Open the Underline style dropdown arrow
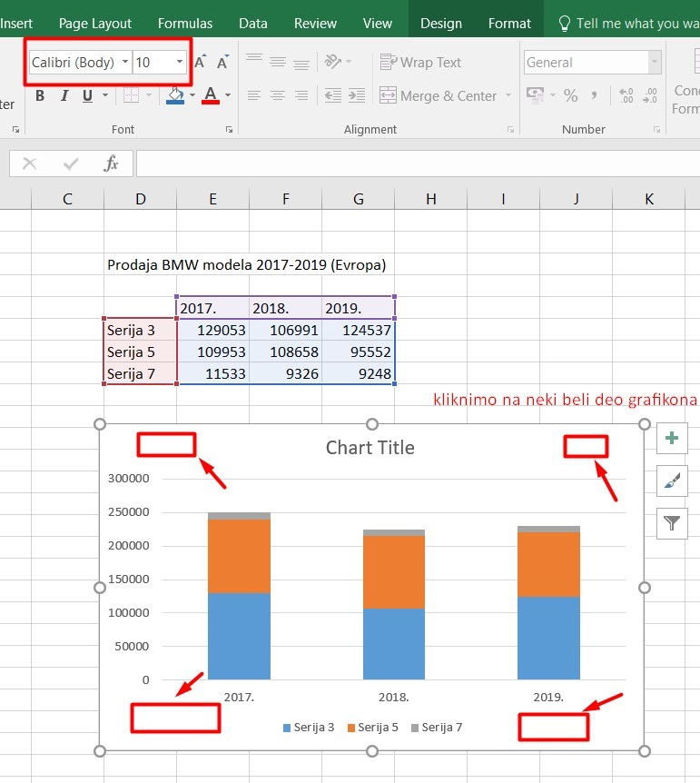The height and width of the screenshot is (783, 700). [x=105, y=94]
